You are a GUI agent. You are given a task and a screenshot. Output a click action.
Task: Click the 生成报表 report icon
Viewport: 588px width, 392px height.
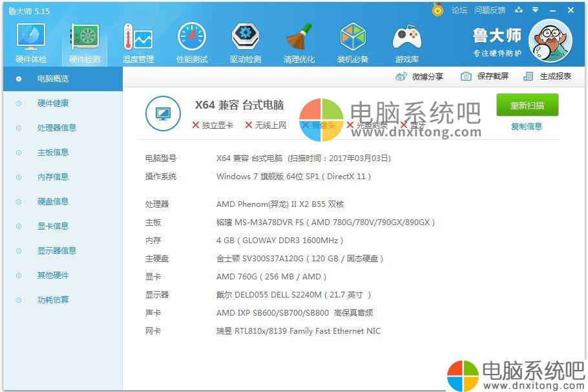[x=528, y=76]
